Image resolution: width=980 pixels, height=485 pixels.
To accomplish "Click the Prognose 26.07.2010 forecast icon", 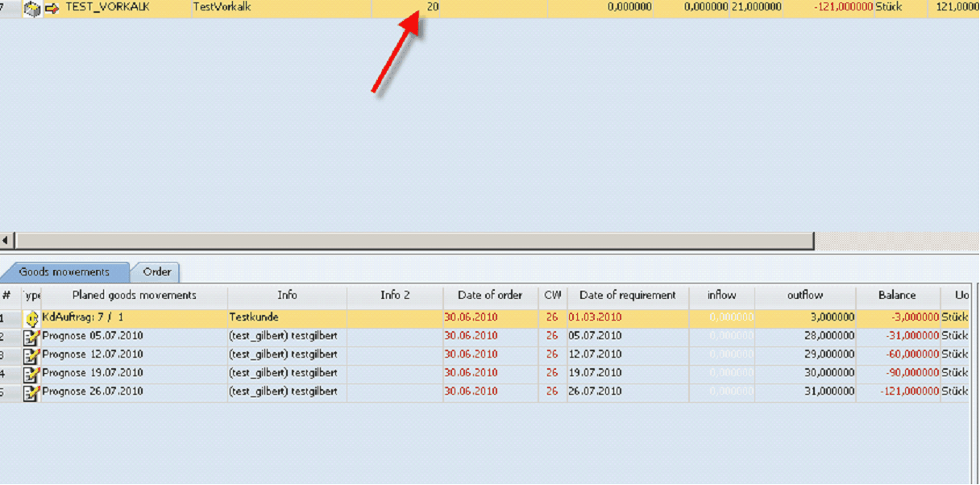I will pos(32,392).
